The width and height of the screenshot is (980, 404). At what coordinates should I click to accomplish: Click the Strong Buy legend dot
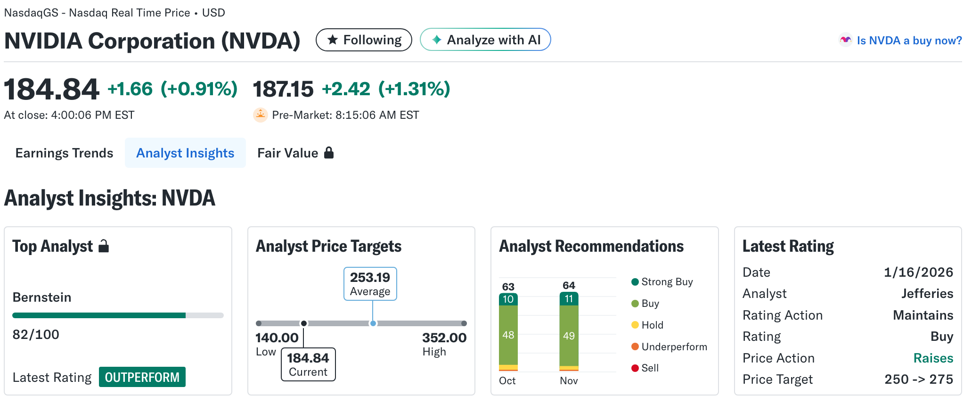click(635, 282)
